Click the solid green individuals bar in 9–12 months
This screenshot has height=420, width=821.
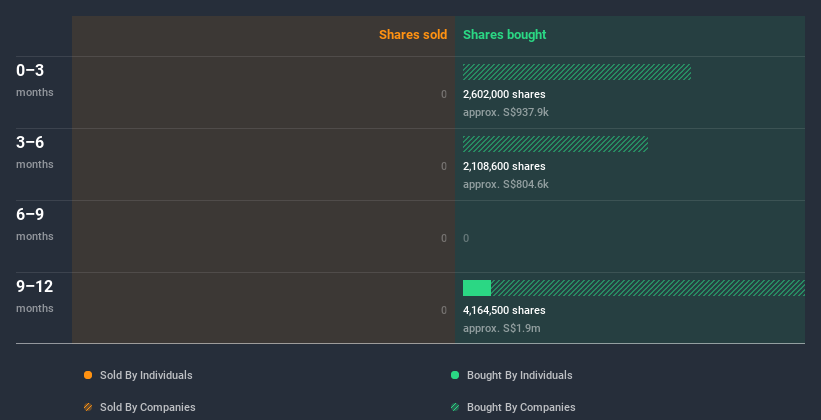477,288
